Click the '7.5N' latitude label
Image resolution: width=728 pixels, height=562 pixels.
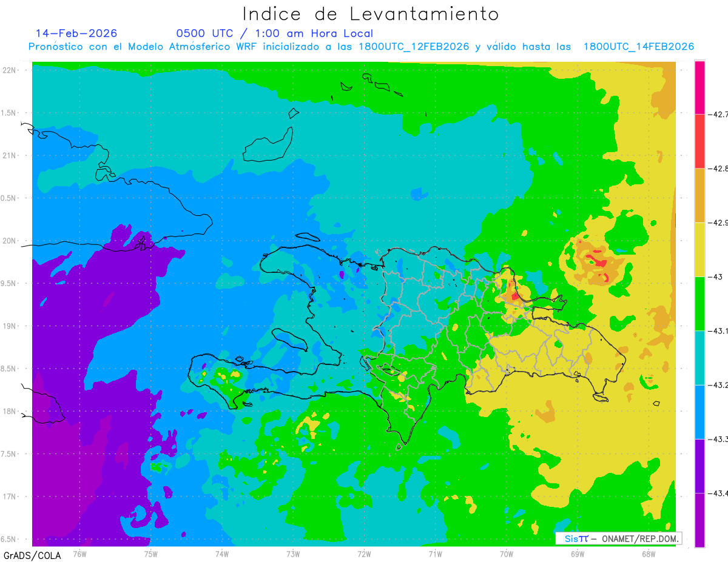click(x=9, y=454)
